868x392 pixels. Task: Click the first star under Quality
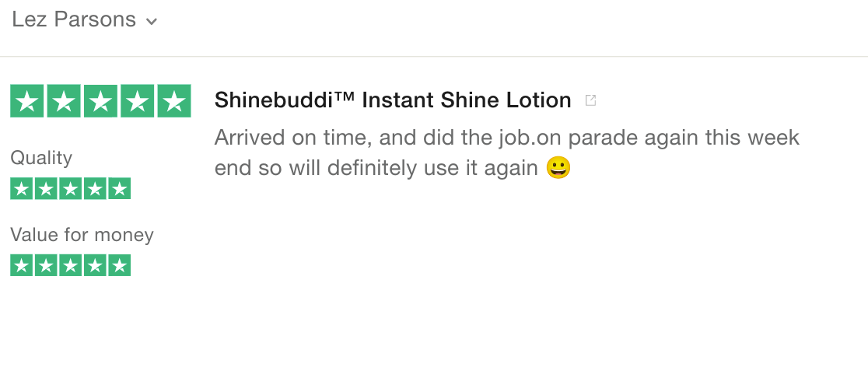click(21, 189)
